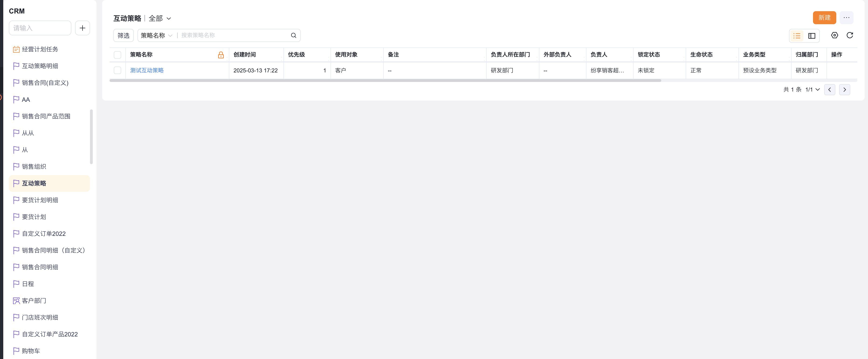Click flag icon of 自定义订单2022
This screenshot has height=359, width=868.
click(16, 234)
